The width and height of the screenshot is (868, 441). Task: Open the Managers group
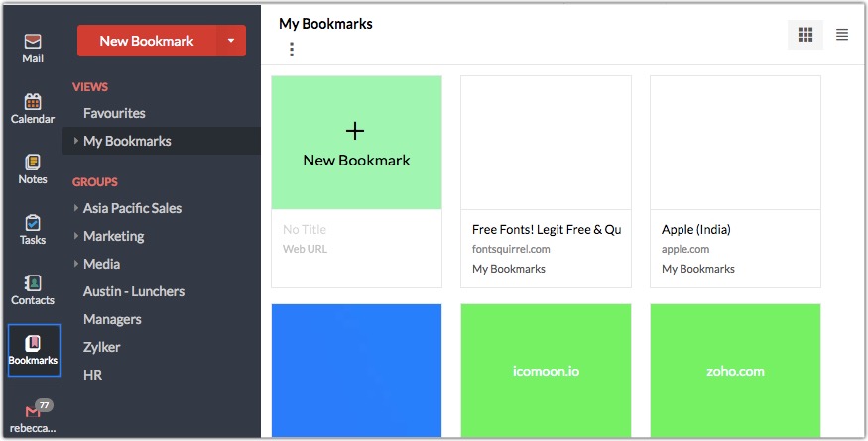112,319
